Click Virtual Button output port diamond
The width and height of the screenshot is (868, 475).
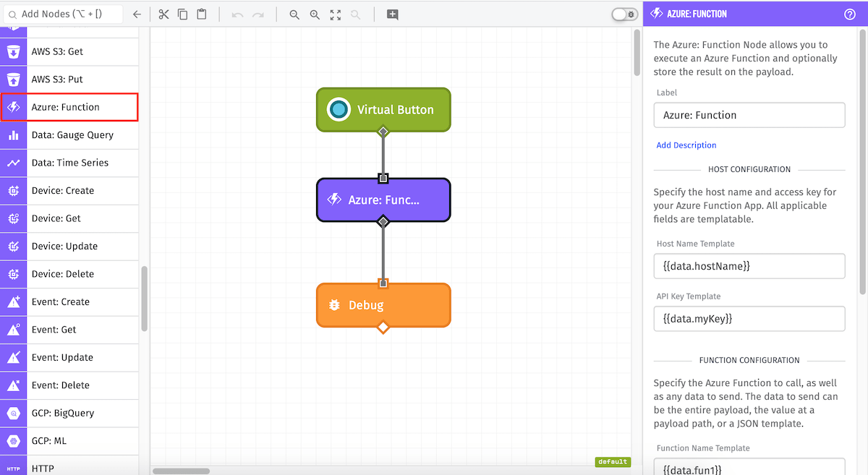click(383, 132)
